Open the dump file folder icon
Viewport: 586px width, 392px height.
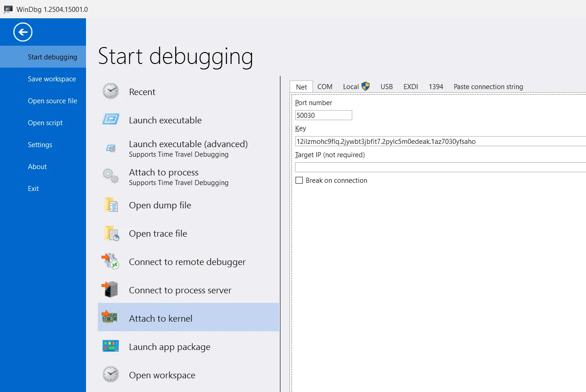point(110,205)
